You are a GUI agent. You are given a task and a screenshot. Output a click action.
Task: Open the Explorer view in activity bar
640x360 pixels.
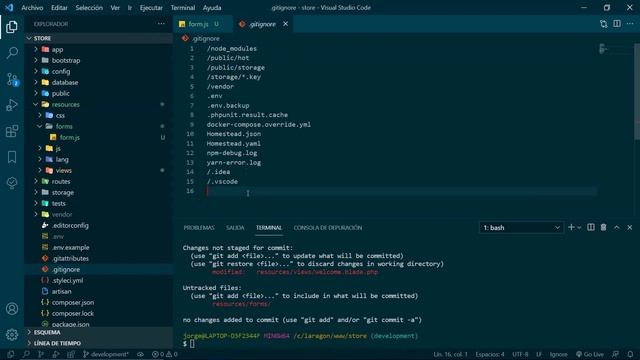point(12,27)
